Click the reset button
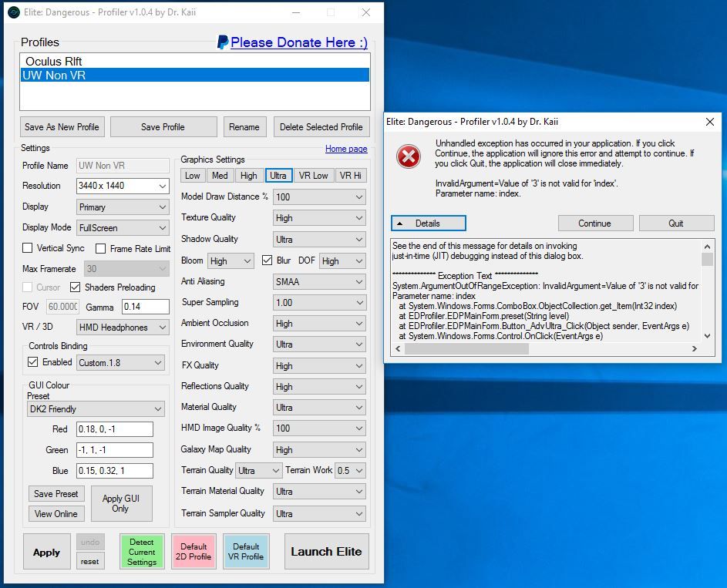This screenshot has width=727, height=588. [90, 562]
